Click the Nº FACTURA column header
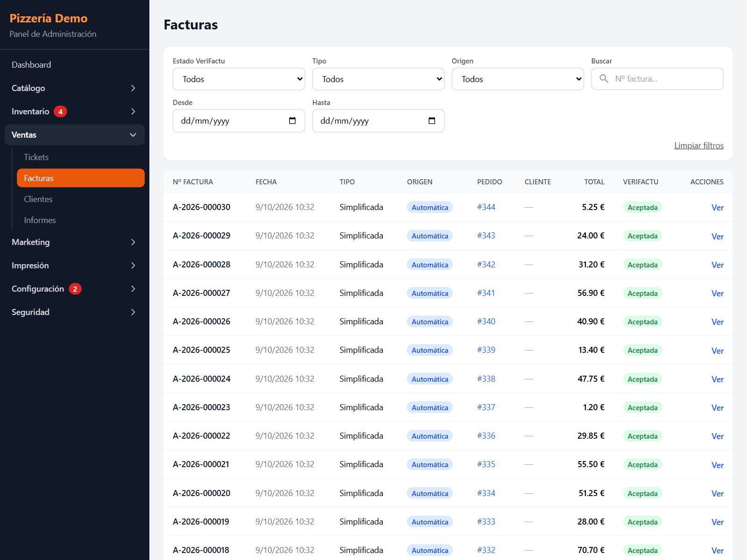The height and width of the screenshot is (560, 747). pyautogui.click(x=193, y=182)
